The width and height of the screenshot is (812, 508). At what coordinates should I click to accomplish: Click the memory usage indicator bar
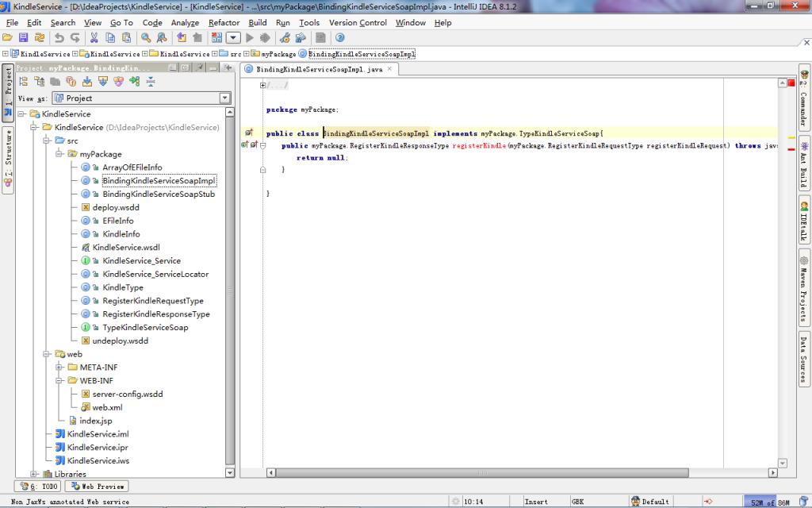(769, 502)
